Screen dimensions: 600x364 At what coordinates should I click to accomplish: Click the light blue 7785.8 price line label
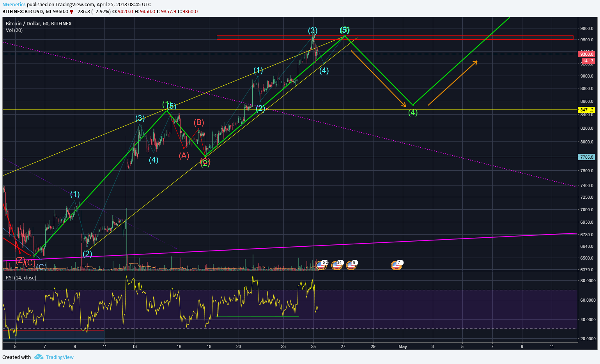coord(587,157)
